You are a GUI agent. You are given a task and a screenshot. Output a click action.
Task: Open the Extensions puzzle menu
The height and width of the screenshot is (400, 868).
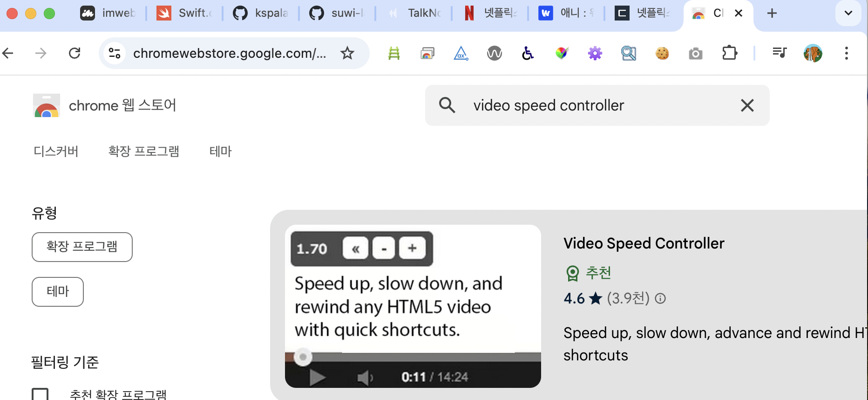[730, 53]
